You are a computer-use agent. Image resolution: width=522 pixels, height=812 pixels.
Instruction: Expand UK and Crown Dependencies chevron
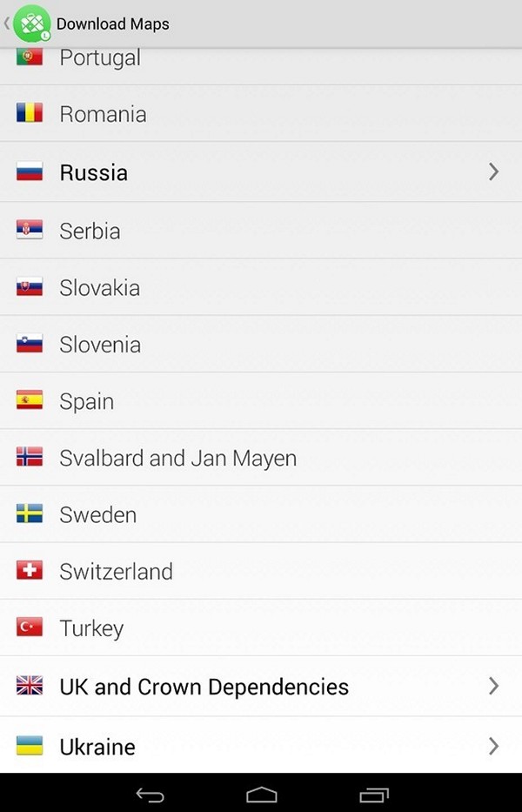pyautogui.click(x=493, y=686)
